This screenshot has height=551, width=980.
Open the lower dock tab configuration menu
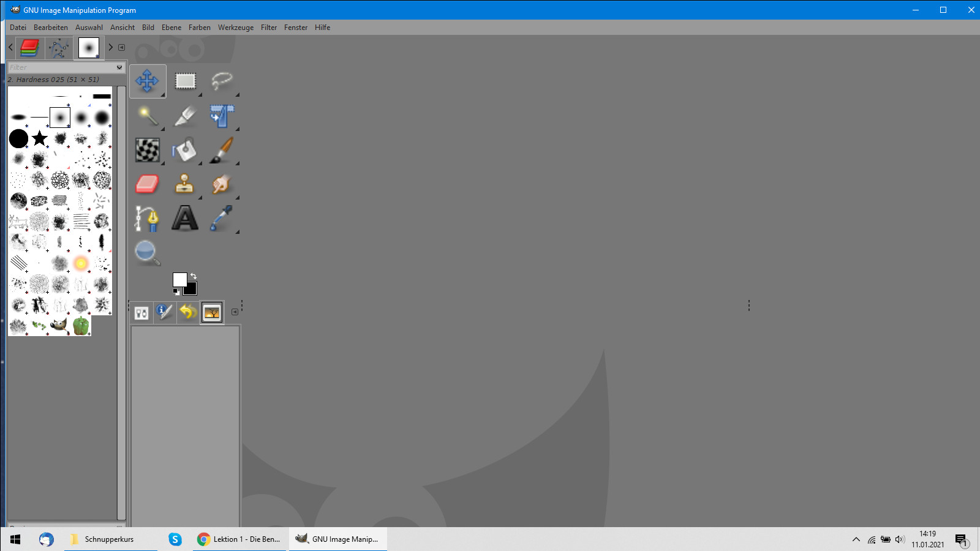pyautogui.click(x=235, y=312)
